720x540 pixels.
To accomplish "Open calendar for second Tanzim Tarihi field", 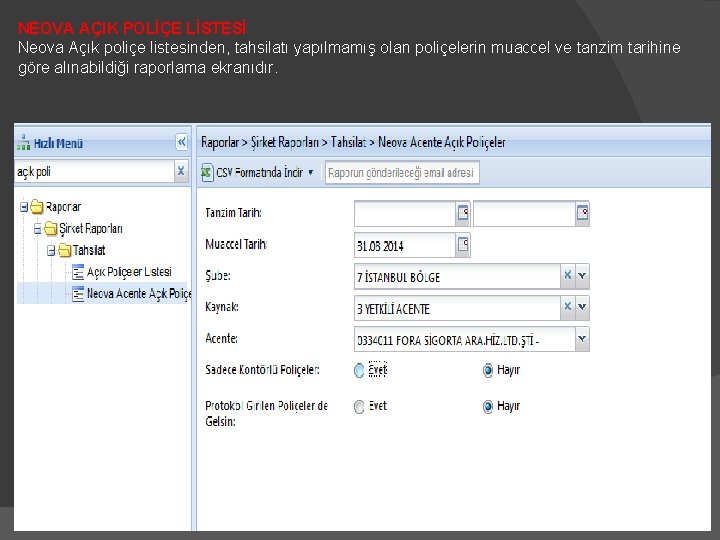I will (x=582, y=213).
